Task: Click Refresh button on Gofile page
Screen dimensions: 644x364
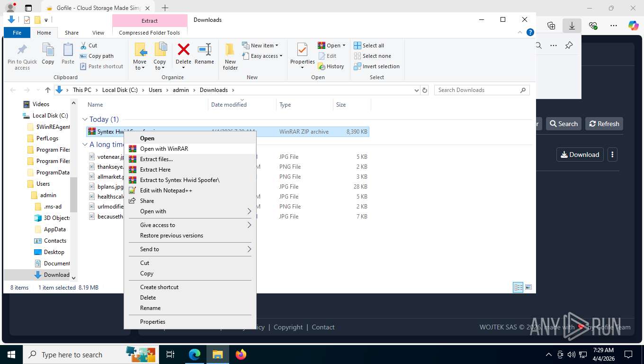Action: [604, 124]
